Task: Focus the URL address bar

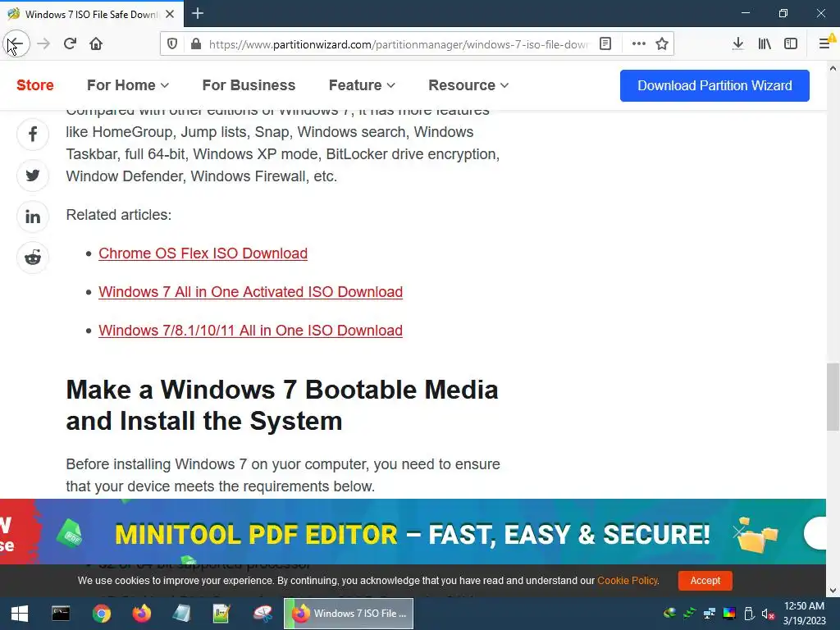Action: point(399,44)
